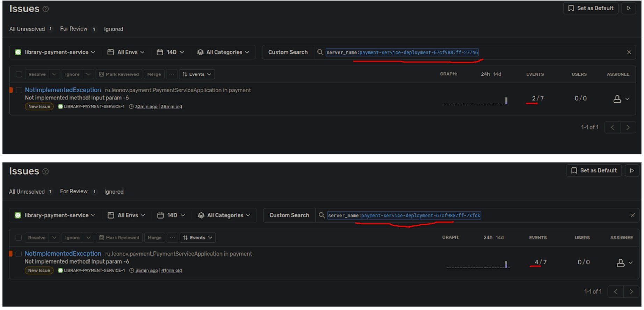
Task: Select the All Unresolved tab in the upper panel
Action: [x=31, y=29]
